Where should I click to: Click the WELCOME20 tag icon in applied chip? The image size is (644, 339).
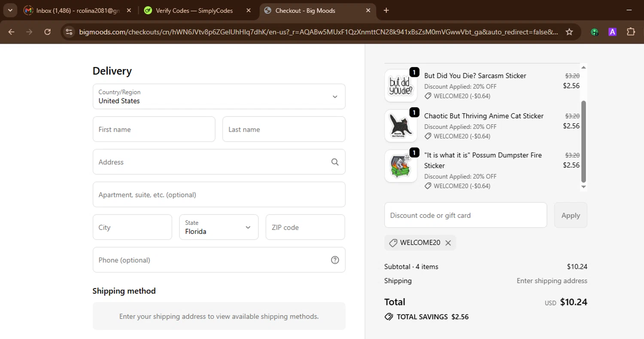pyautogui.click(x=393, y=243)
